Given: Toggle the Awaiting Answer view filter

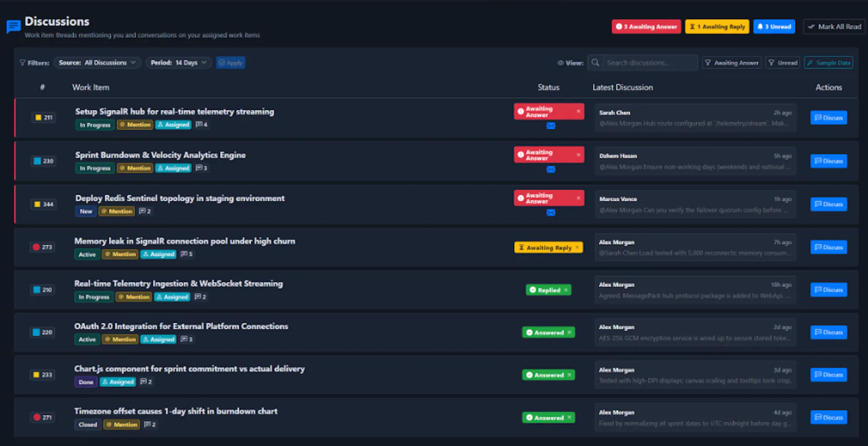Looking at the screenshot, I should pos(732,63).
